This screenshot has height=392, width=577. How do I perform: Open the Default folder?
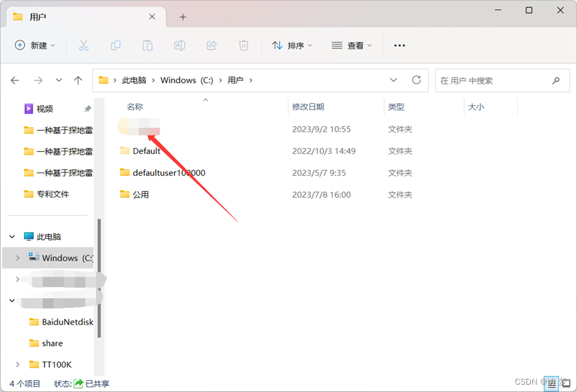147,151
